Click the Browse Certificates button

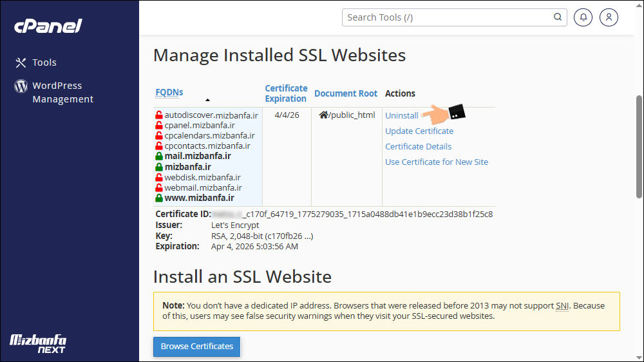[x=196, y=347]
